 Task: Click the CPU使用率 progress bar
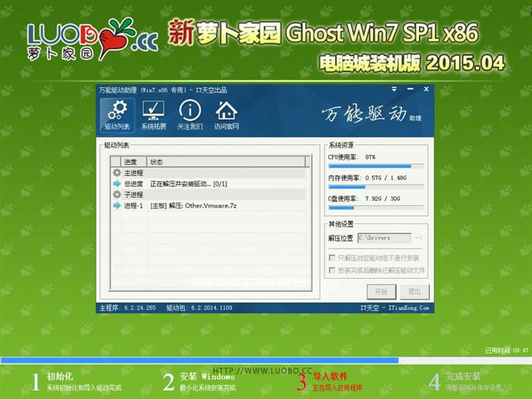coord(376,166)
